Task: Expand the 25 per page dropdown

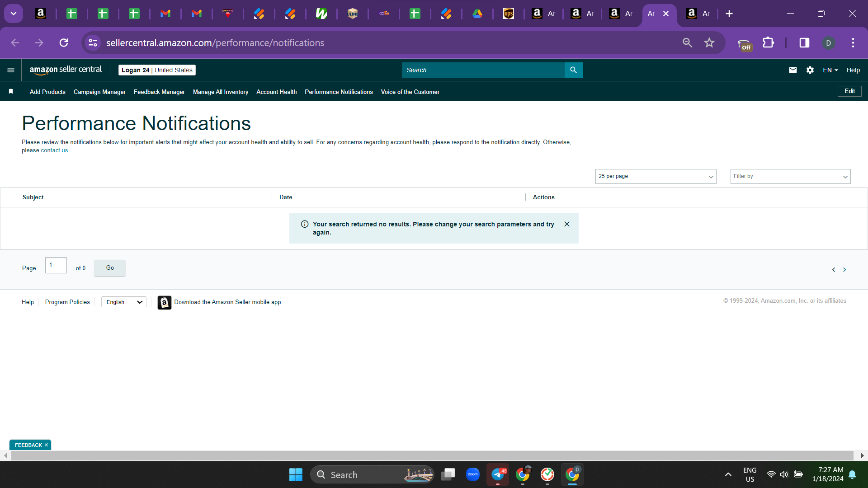Action: click(x=656, y=176)
